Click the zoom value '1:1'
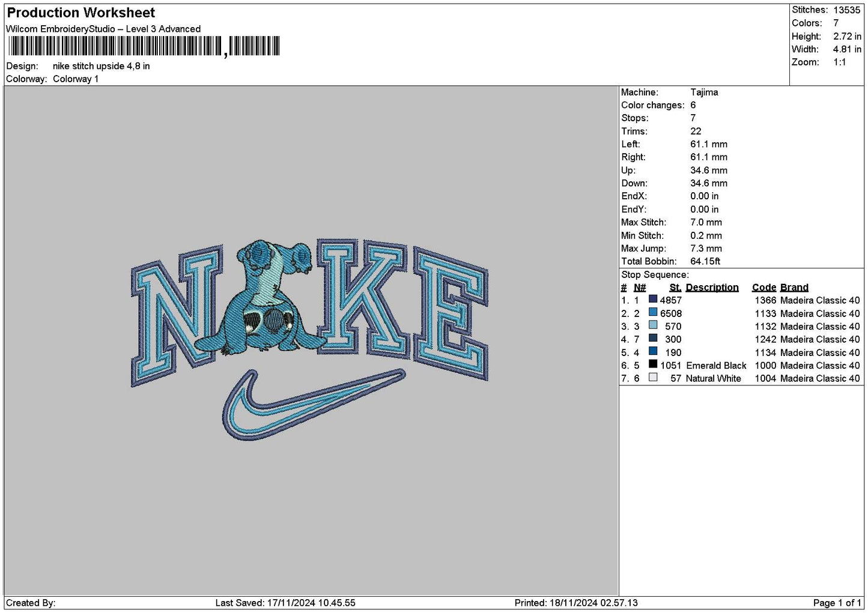Viewport: 868px width, 613px height. tap(839, 62)
